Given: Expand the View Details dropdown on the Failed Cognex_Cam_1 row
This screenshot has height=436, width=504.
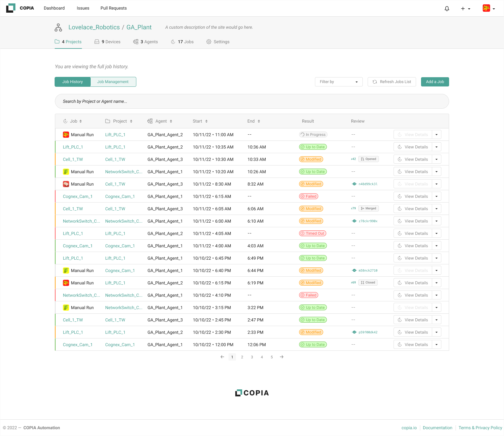Looking at the screenshot, I should point(436,196).
